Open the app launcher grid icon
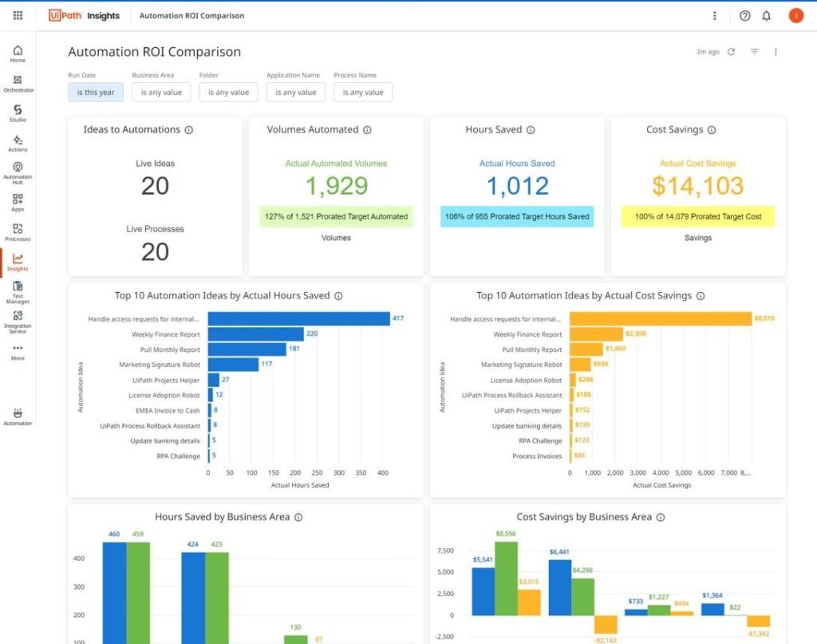Screen dimensions: 817x644 click(x=18, y=16)
